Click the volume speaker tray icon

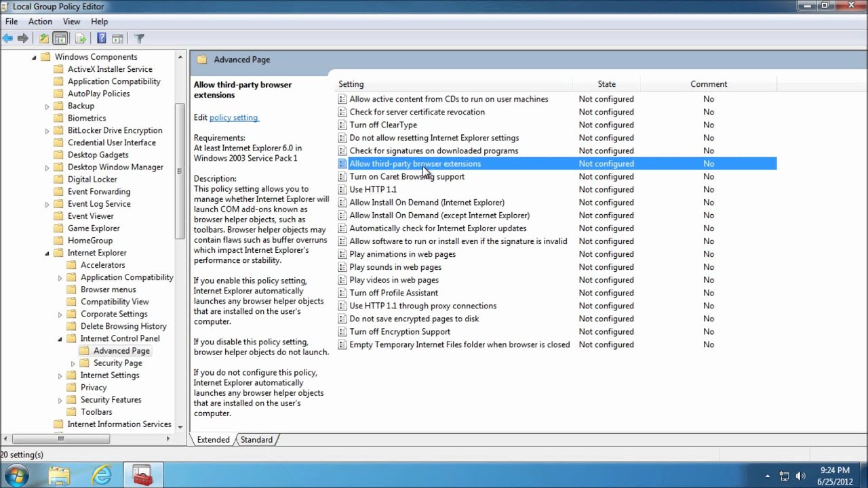pyautogui.click(x=800, y=476)
